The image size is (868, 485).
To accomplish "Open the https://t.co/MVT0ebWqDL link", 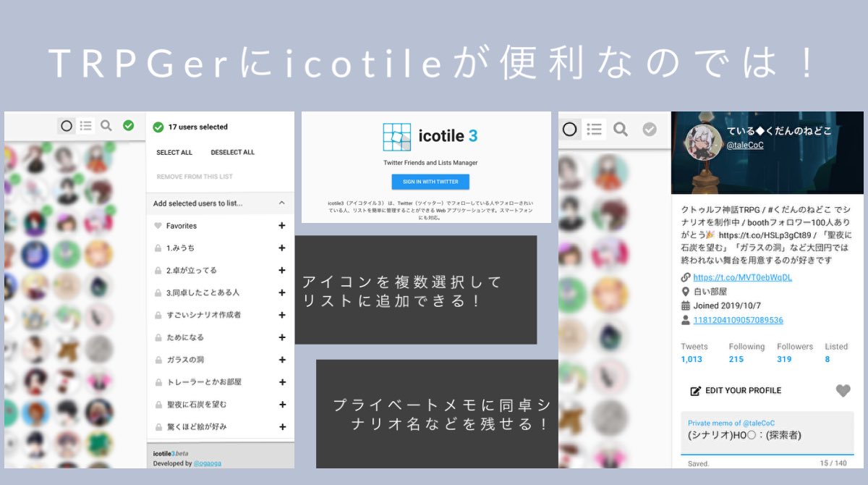I will click(x=743, y=277).
